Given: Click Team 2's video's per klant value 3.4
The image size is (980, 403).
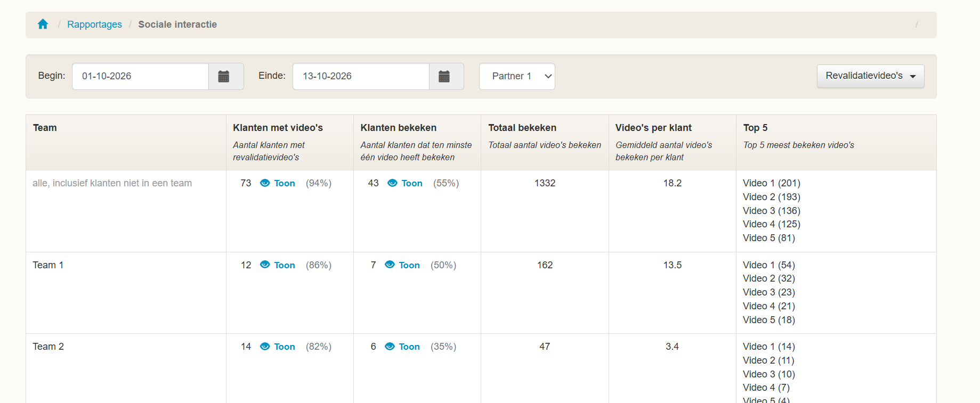Looking at the screenshot, I should [673, 347].
